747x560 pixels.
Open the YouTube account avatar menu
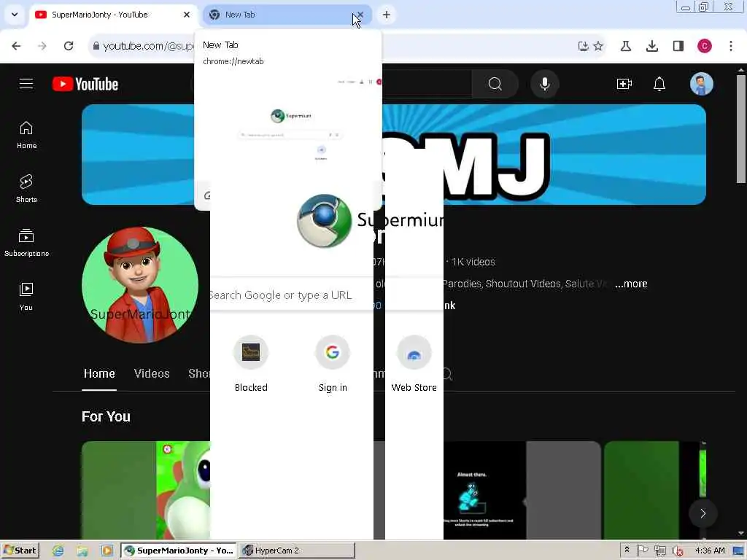(x=702, y=84)
